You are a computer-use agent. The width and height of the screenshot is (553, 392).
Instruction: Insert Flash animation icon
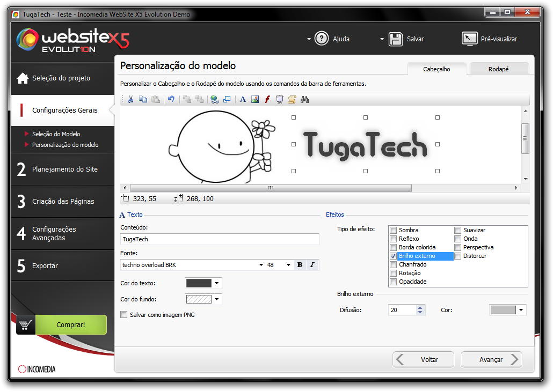(267, 99)
